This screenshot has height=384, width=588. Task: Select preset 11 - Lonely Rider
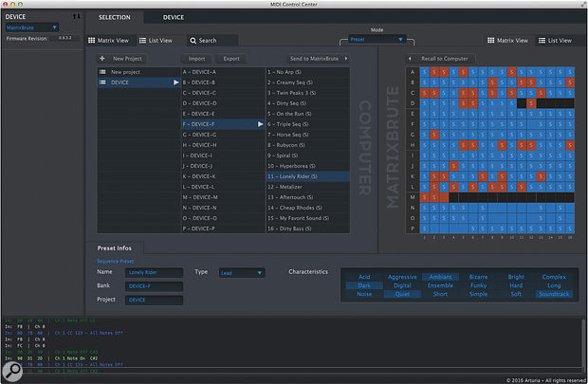tap(308, 176)
